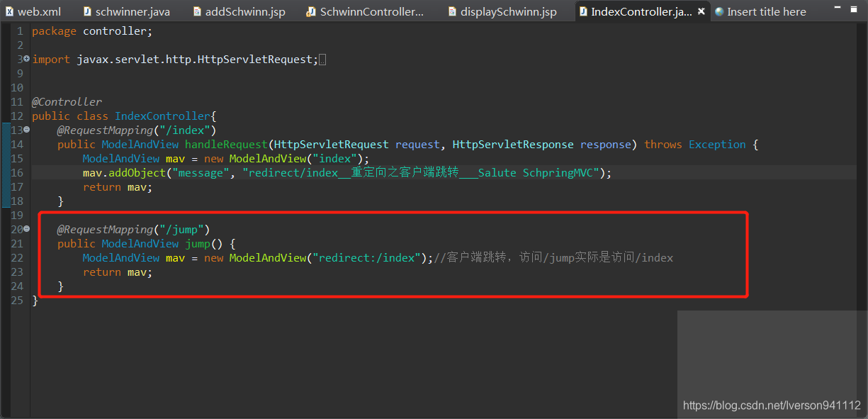Screen dimensions: 868x419
Task: Click the IndexController tab Java icon
Action: (583, 12)
